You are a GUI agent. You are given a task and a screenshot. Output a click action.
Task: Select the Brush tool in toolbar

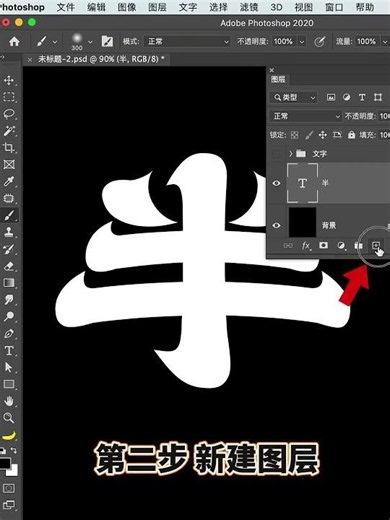tap(9, 215)
